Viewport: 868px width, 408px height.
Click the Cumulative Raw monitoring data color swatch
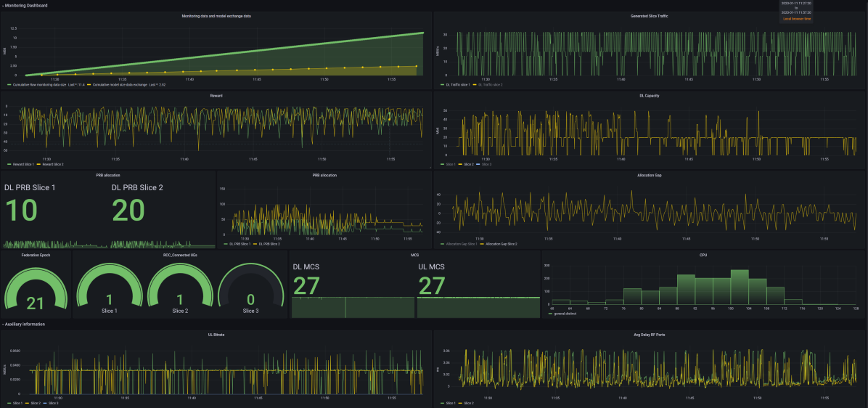click(x=9, y=85)
